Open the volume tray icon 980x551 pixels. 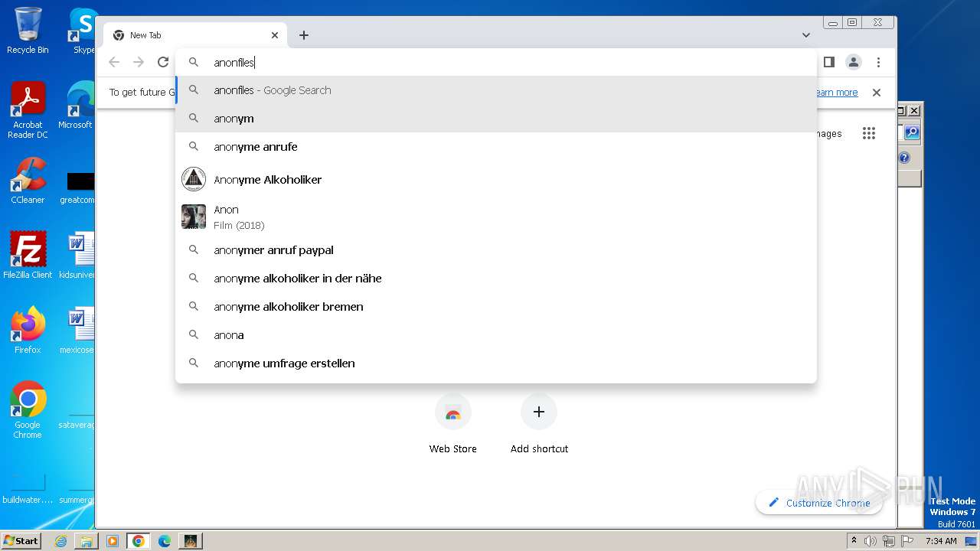(871, 541)
